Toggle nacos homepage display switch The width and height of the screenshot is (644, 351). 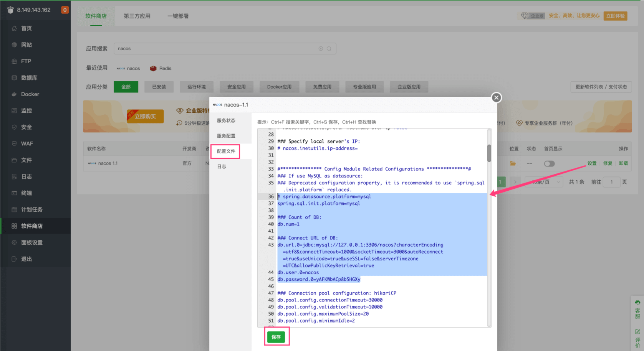(549, 164)
